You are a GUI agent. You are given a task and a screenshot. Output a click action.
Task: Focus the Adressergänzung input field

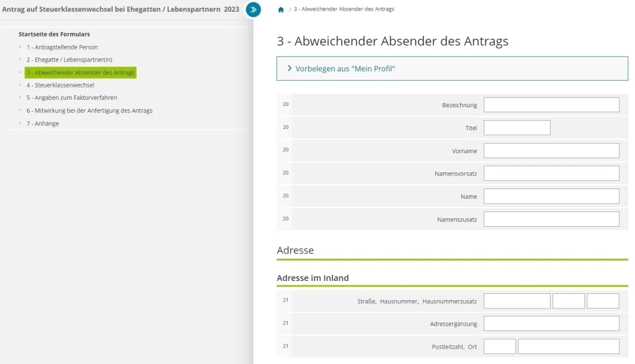551,324
